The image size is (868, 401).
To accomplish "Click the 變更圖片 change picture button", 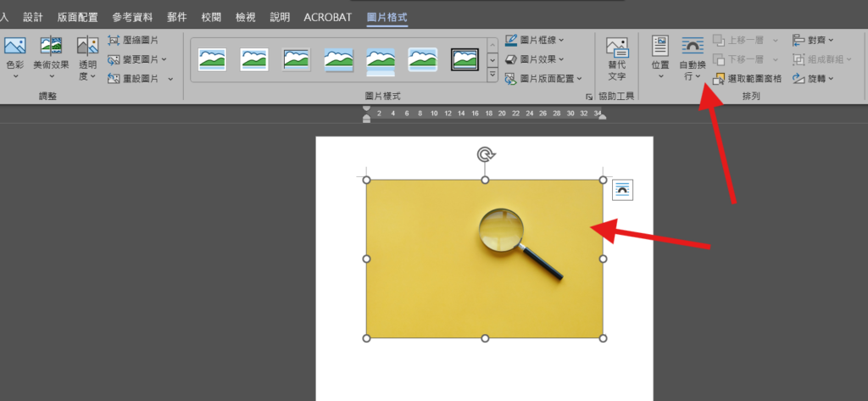I will (x=136, y=59).
